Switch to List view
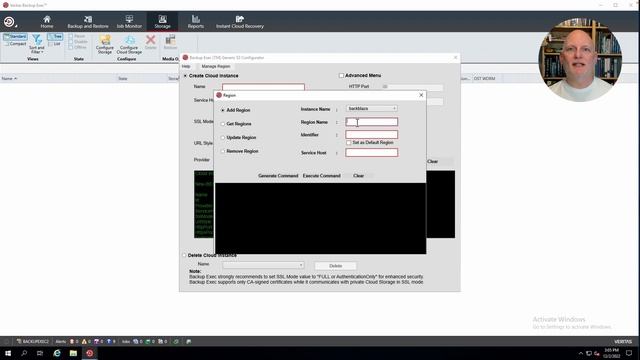640x360 pixels. (55, 43)
